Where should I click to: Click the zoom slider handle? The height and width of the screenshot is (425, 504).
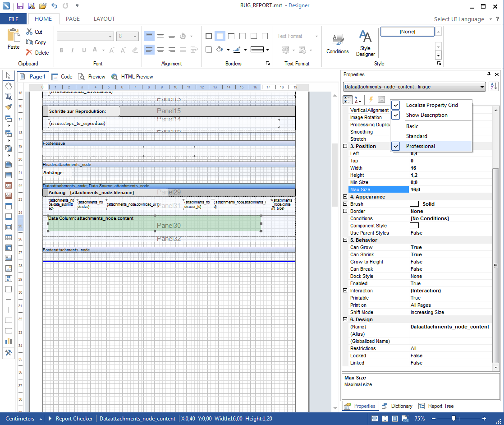point(454,419)
